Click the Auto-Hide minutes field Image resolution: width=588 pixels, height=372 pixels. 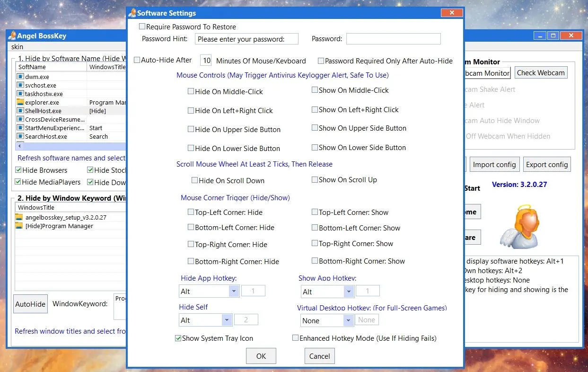click(206, 60)
